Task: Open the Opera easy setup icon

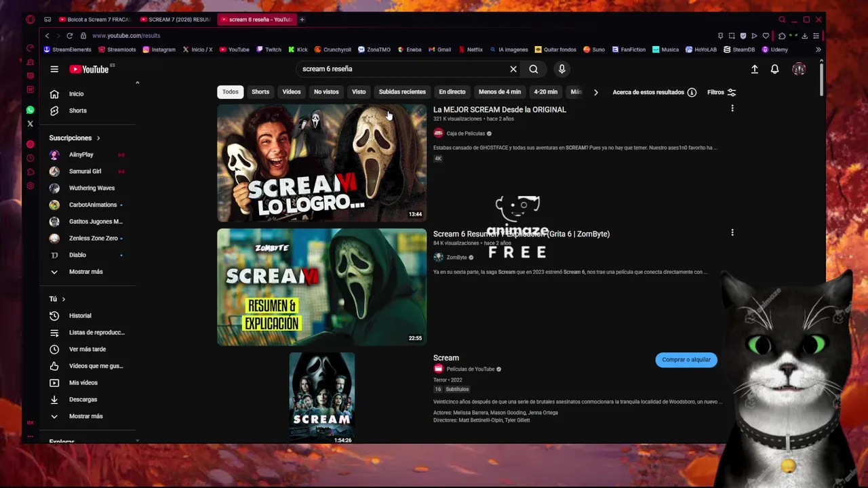Action: pyautogui.click(x=816, y=35)
